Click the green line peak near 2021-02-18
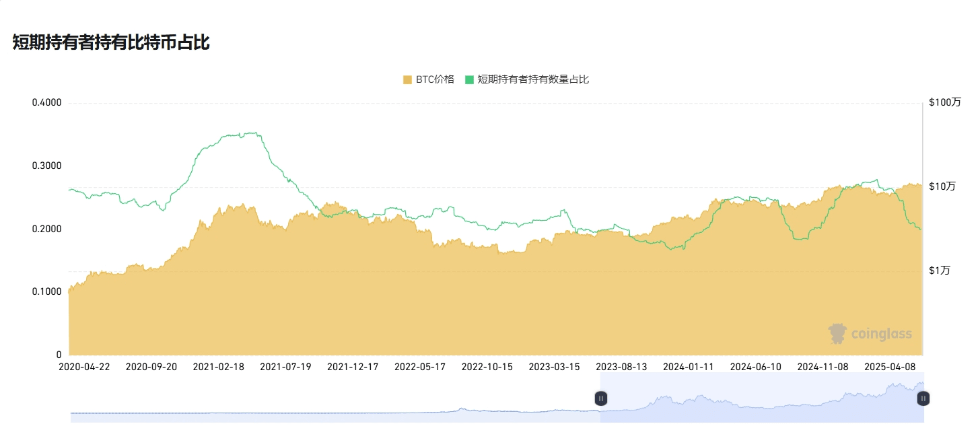Viewport: 980px width, 426px height. click(251, 133)
